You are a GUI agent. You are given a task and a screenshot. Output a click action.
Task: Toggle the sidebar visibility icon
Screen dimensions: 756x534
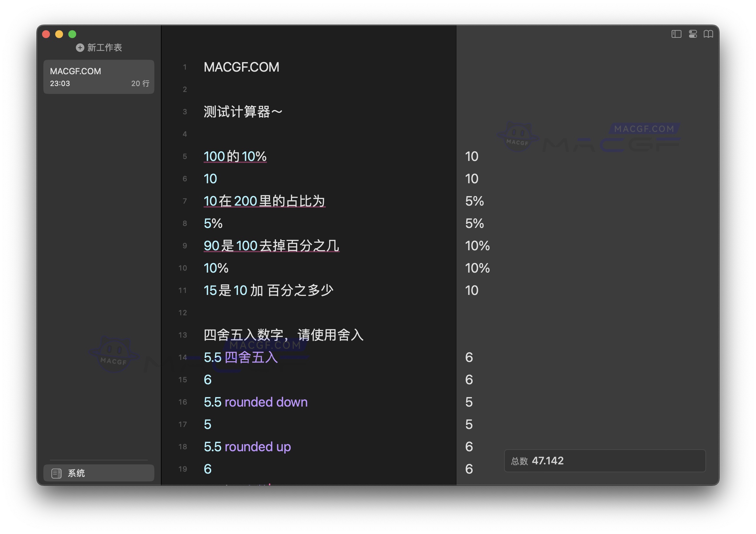coord(676,34)
